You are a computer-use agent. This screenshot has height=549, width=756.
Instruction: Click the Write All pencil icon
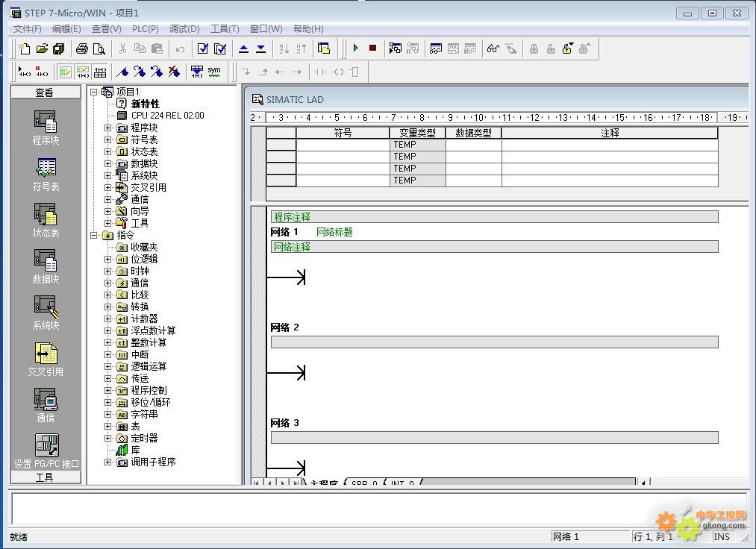pyautogui.click(x=510, y=48)
